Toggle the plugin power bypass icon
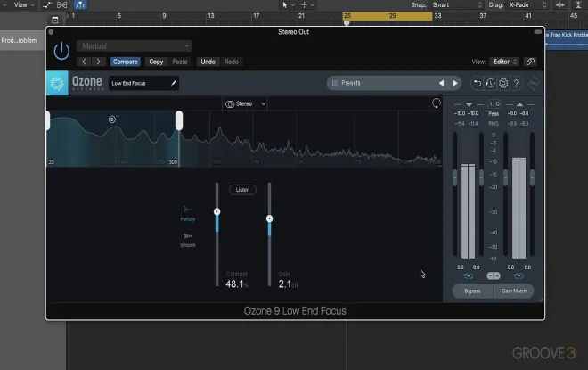Viewport: 588px width, 370px height. 61,51
